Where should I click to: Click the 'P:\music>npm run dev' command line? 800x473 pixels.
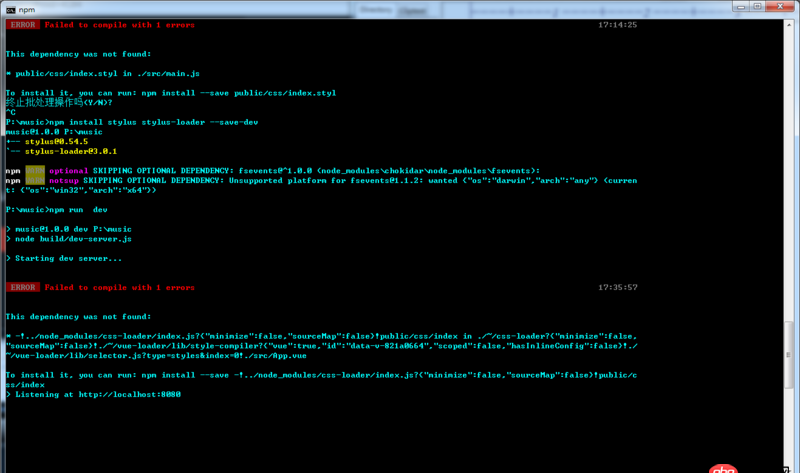tap(57, 209)
